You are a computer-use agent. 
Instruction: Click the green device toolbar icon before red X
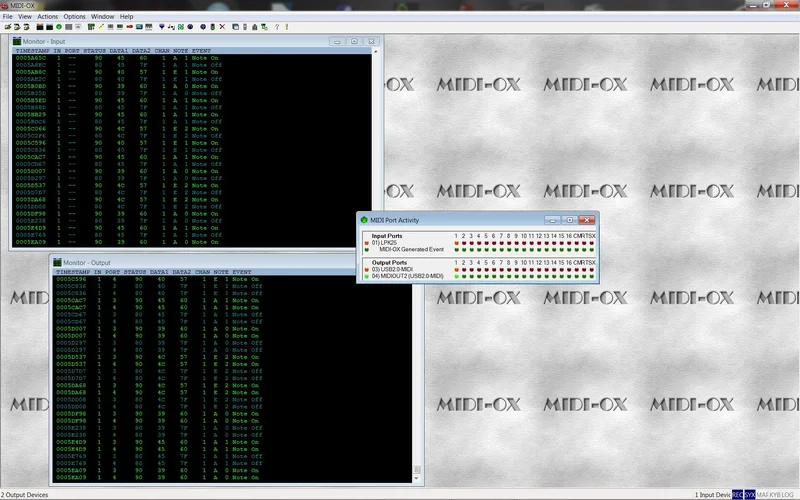click(213, 27)
